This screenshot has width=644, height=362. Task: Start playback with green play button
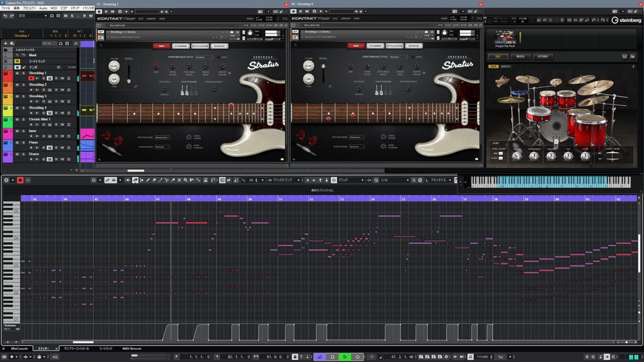pos(345,357)
